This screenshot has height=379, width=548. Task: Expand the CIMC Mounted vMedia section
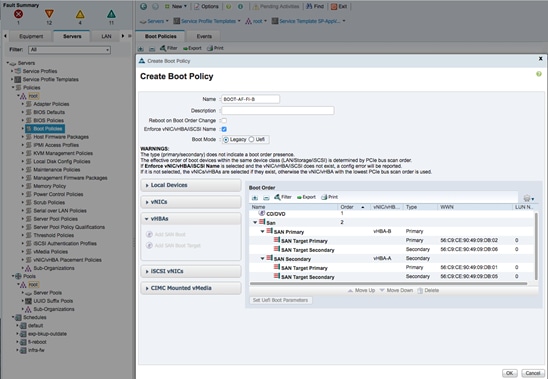pos(191,288)
